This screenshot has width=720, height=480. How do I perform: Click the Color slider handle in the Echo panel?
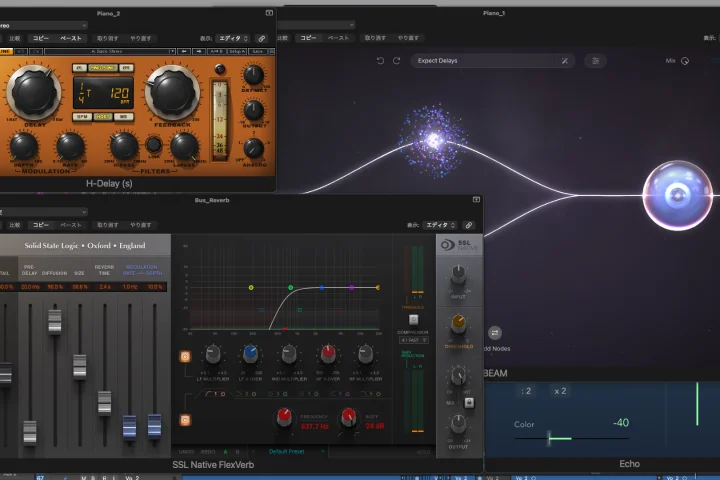tap(549, 438)
